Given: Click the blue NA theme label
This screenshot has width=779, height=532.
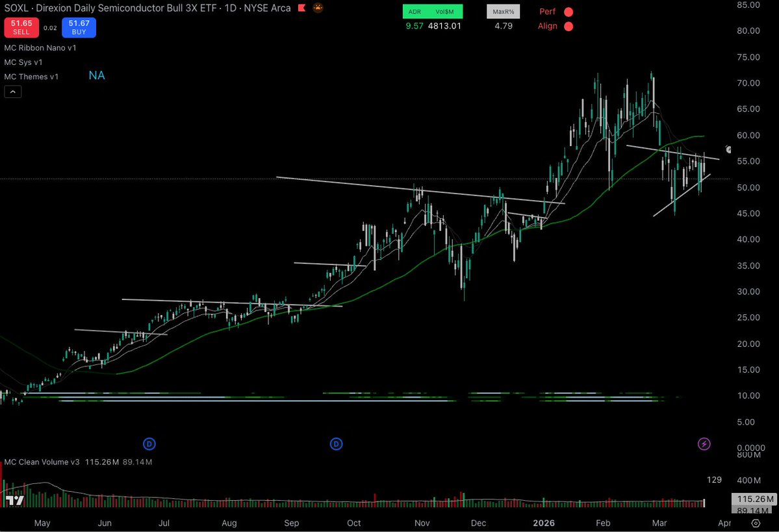Looking at the screenshot, I should [x=97, y=75].
